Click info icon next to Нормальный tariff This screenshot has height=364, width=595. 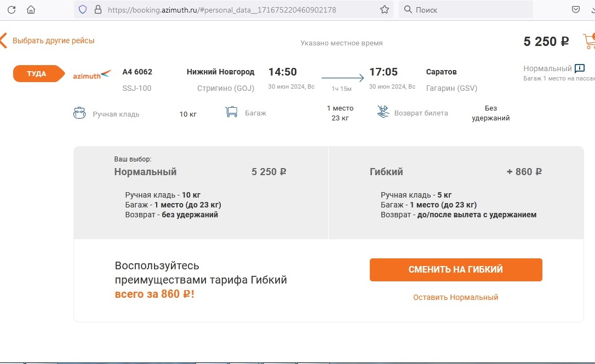point(580,68)
